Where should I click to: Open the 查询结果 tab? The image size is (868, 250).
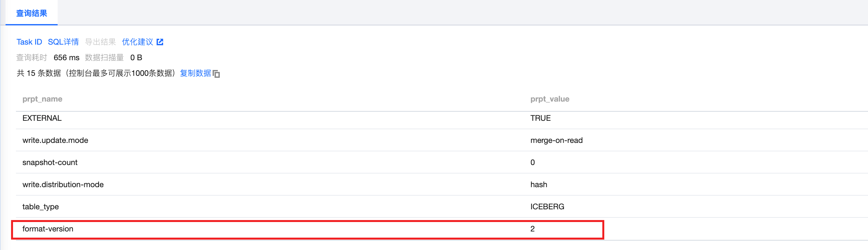(31, 13)
